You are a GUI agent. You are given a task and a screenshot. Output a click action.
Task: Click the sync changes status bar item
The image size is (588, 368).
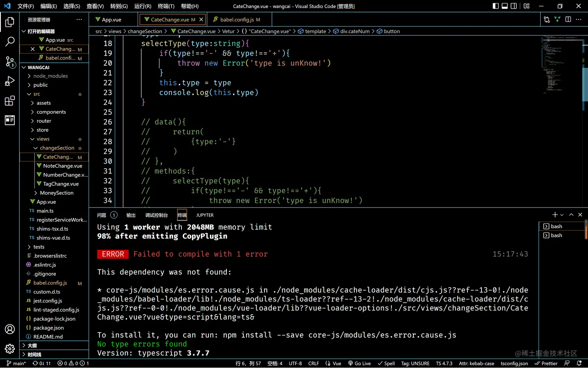coord(42,363)
